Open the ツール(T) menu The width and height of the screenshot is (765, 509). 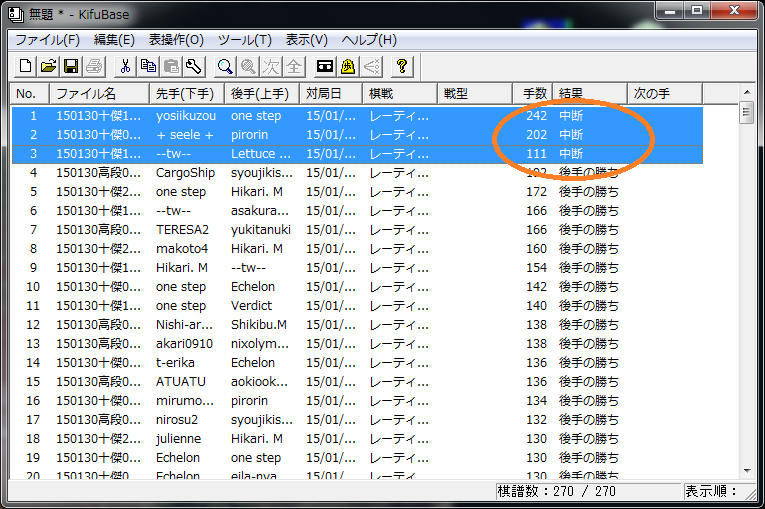coord(244,40)
